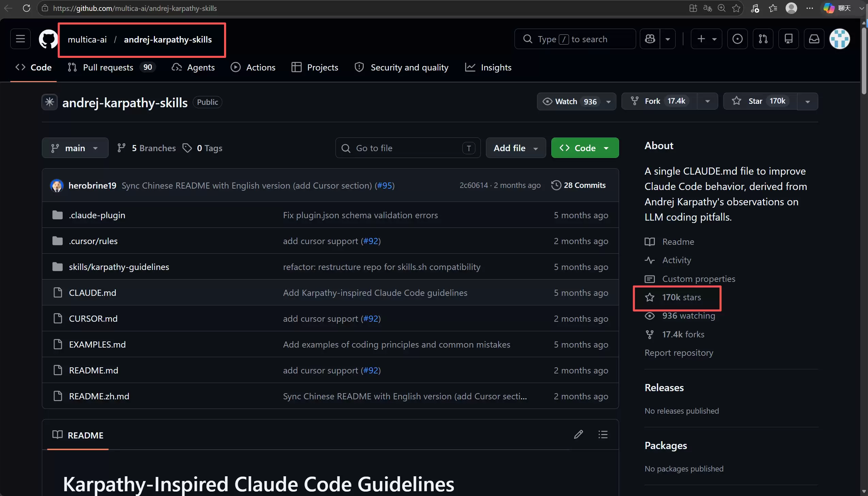This screenshot has width=868, height=496.
Task: Click the andrej-karpathy-skills breadcrumb link
Action: [168, 39]
